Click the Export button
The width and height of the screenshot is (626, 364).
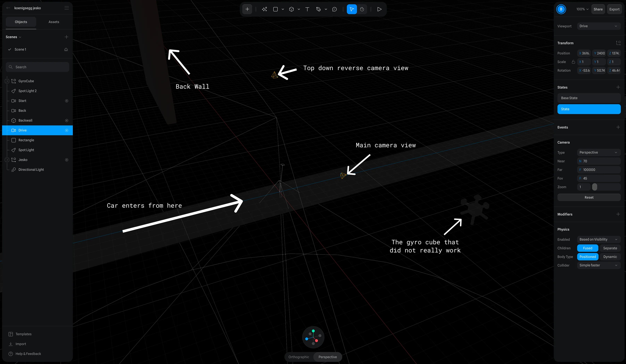tap(614, 9)
